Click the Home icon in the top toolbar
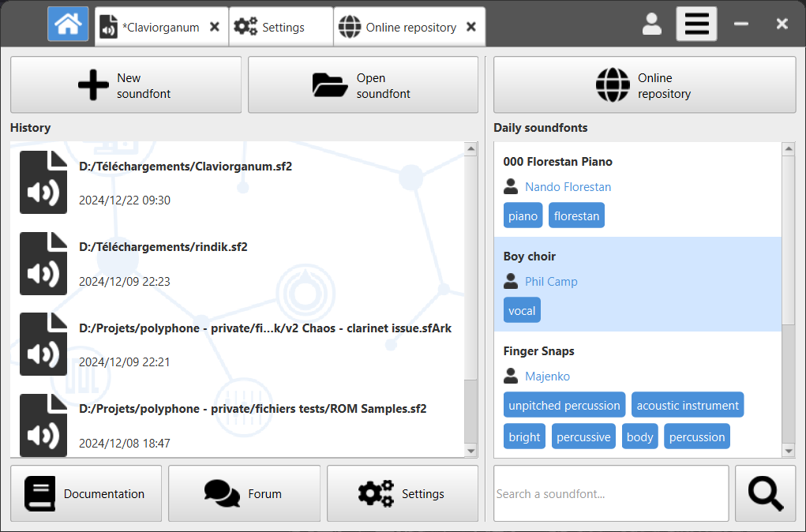Screen dimensions: 806x532 pos(68,24)
